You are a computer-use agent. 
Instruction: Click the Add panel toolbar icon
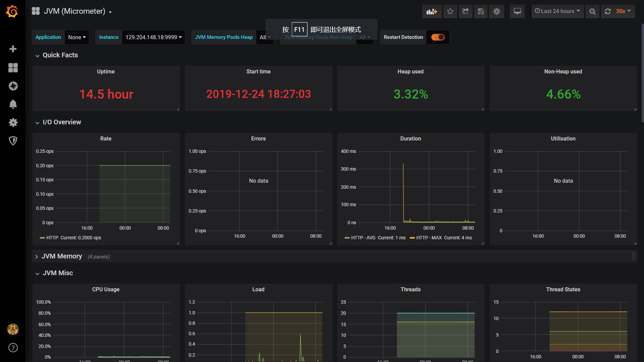(x=432, y=11)
